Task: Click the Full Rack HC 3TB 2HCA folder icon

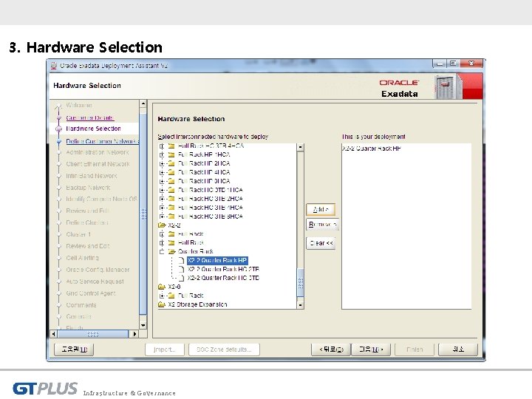Action: tap(171, 199)
